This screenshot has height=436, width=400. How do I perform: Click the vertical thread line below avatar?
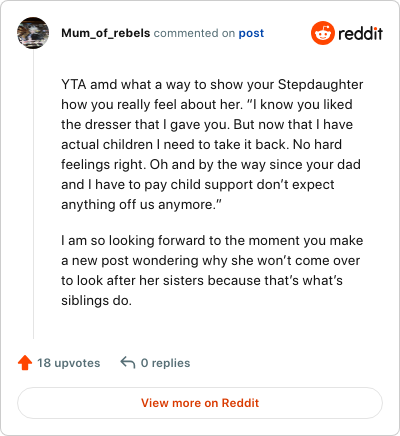click(33, 194)
